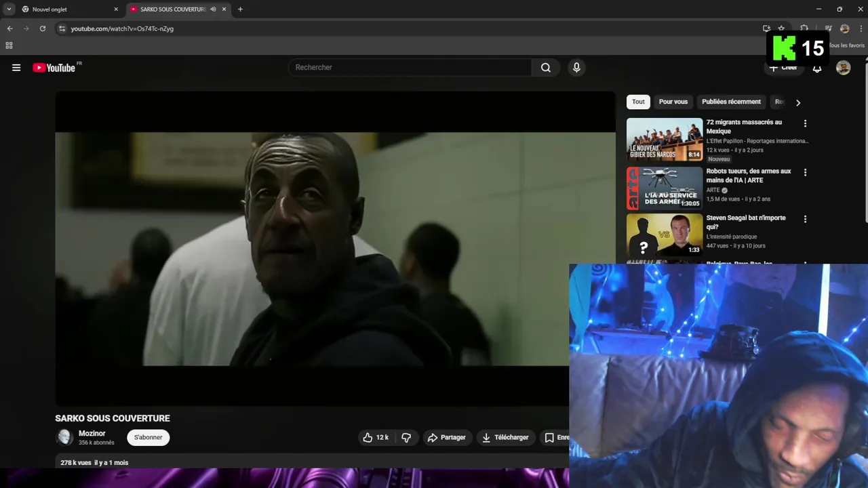The image size is (868, 488).
Task: Open the YouTube hamburger guide menu
Action: [16, 68]
